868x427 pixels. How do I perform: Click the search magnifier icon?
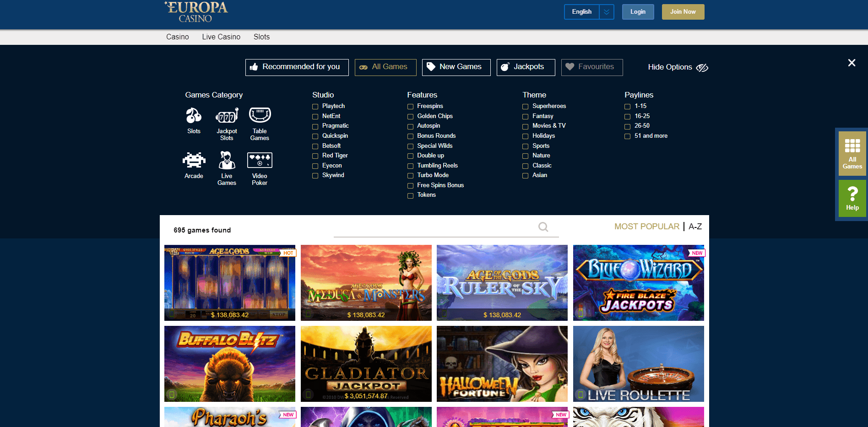point(543,227)
